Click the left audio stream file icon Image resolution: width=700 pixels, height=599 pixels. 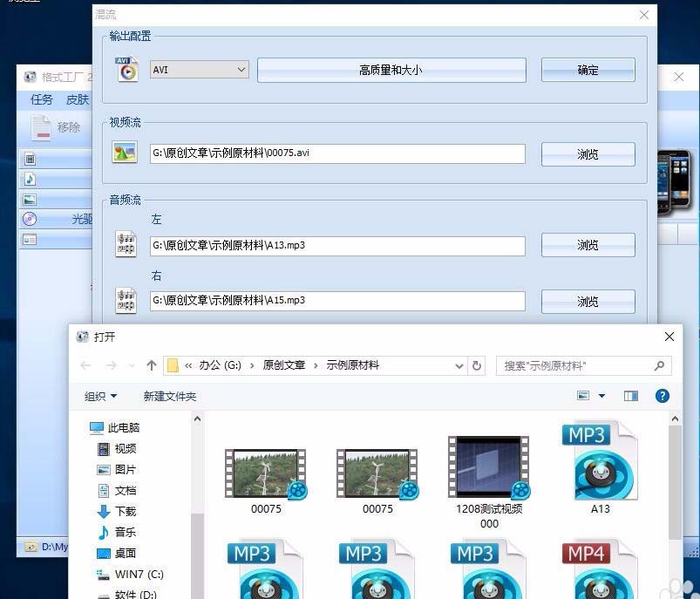[x=126, y=245]
